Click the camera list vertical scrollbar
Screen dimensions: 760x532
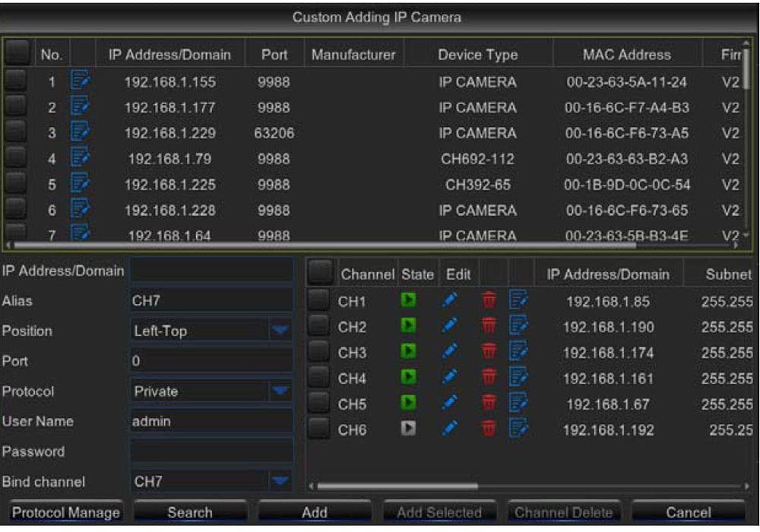tap(747, 70)
